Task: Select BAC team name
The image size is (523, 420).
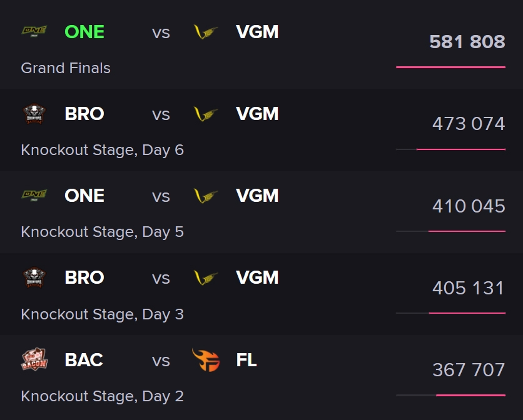Action: coord(84,360)
